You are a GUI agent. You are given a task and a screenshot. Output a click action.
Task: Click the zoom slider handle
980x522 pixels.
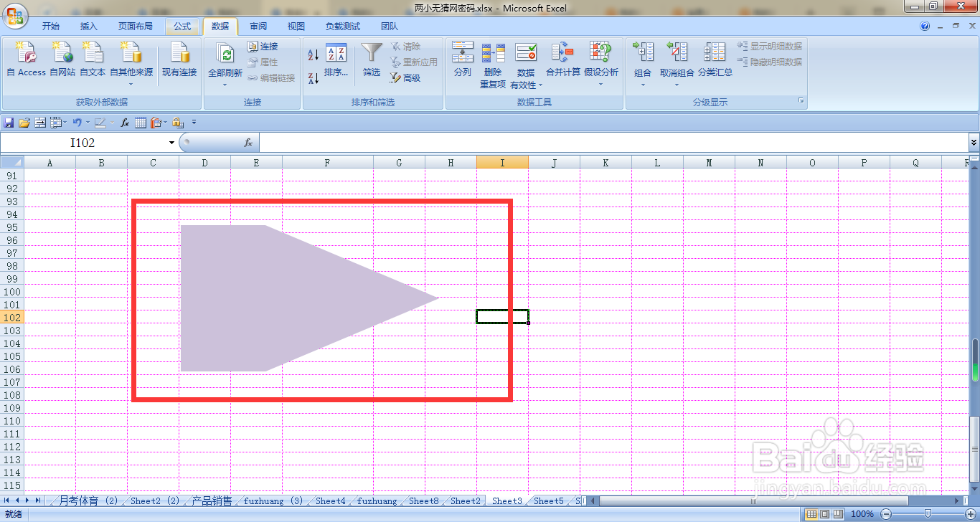click(928, 514)
